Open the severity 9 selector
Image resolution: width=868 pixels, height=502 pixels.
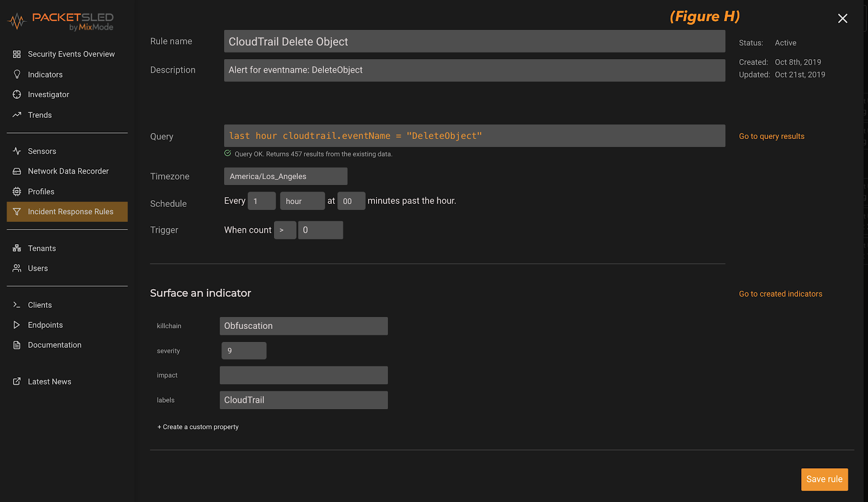click(244, 351)
